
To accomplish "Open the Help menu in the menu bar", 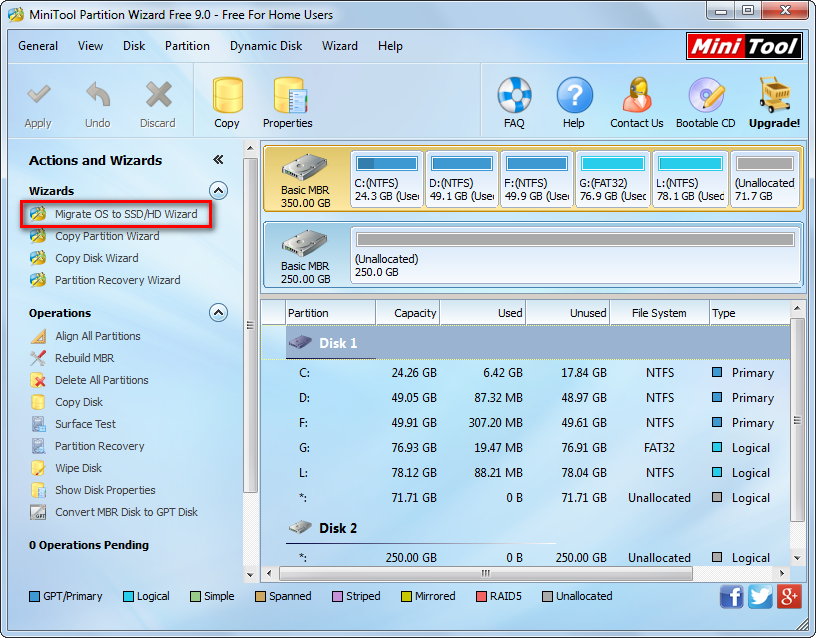I will coord(390,46).
